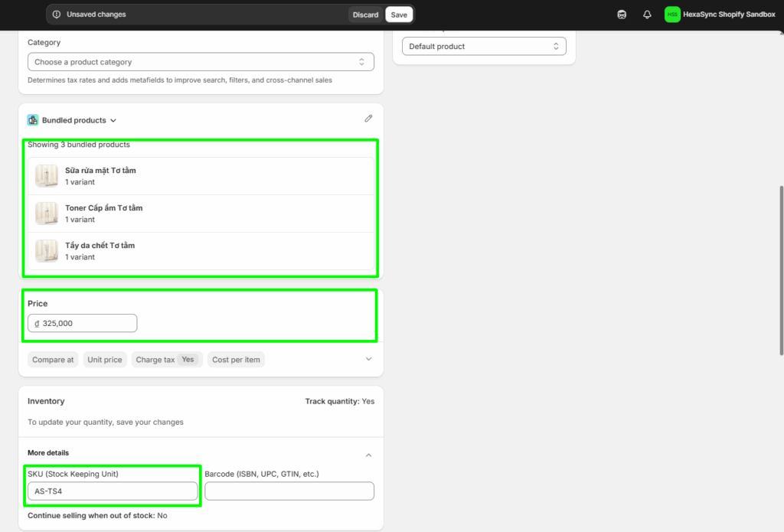Click the pencil edit icon for Bundled products
Viewport: 784px width, 532px height.
(x=368, y=119)
